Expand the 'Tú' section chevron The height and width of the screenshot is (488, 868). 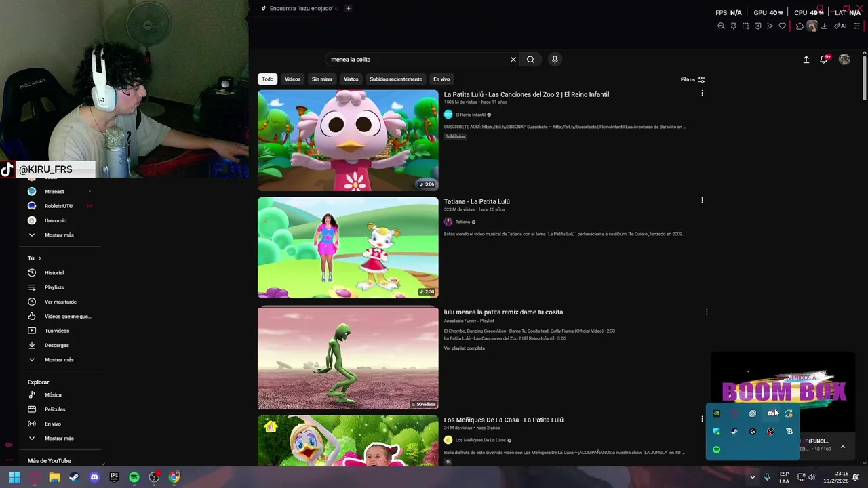click(x=40, y=258)
